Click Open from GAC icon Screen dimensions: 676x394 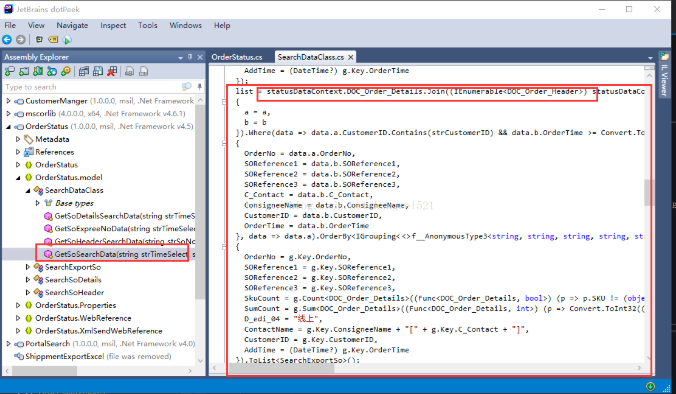tap(38, 71)
